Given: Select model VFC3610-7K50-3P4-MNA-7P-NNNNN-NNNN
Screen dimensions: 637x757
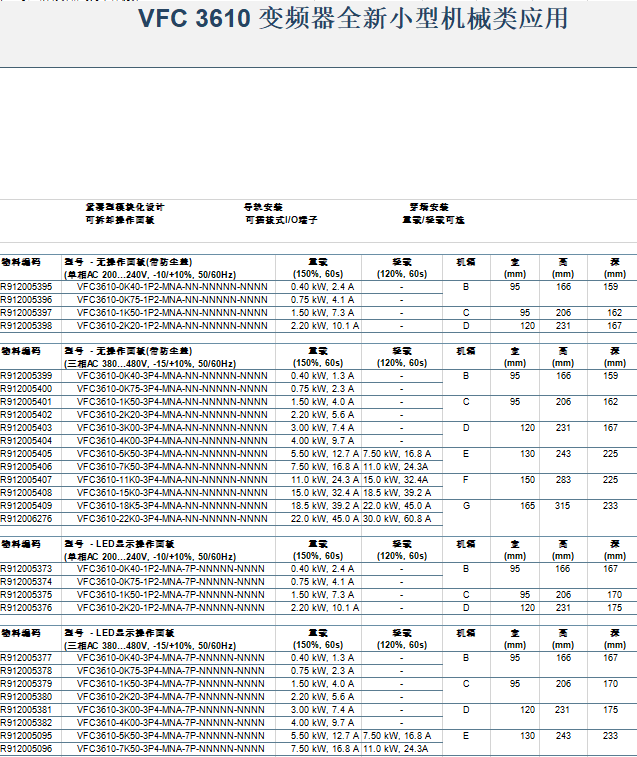Looking at the screenshot, I should [170, 749].
